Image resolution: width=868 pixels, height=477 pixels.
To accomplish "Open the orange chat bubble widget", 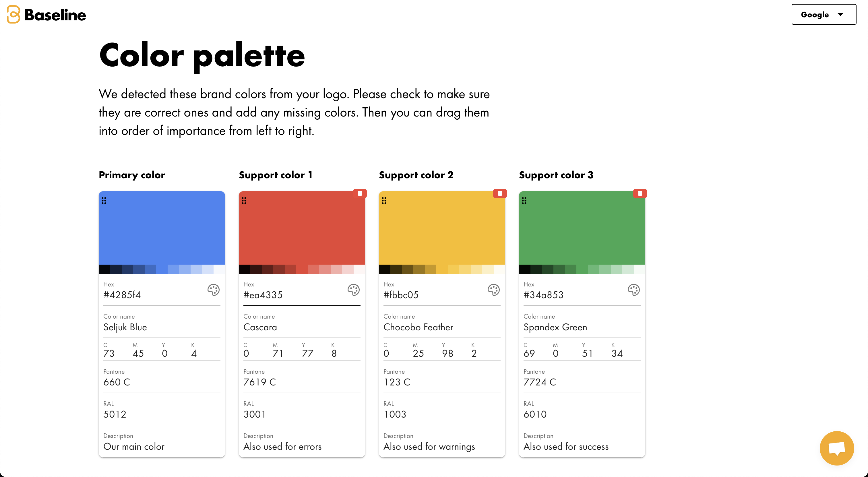I will click(x=837, y=448).
